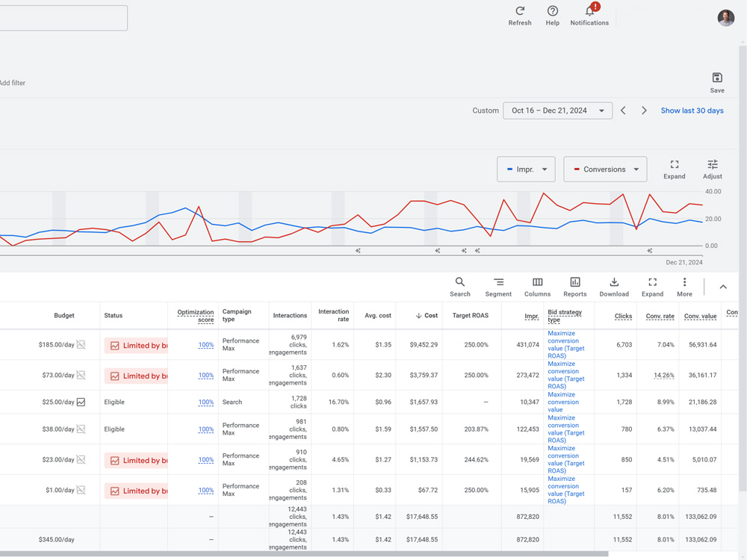The height and width of the screenshot is (560, 747).
Task: Sort by Target ROAS column header
Action: pos(470,315)
